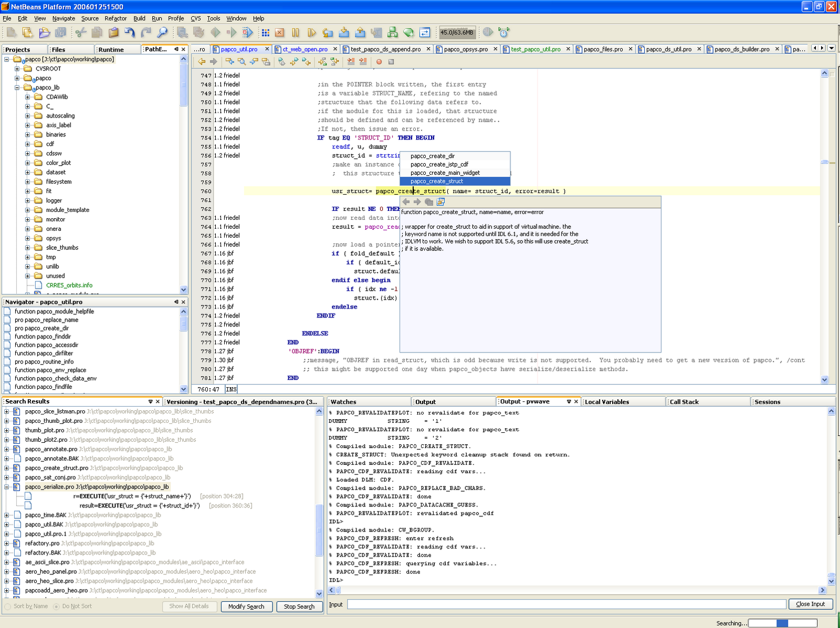Switch to the ct_web_open.pro editor tab
The width and height of the screenshot is (840, 628).
point(305,49)
